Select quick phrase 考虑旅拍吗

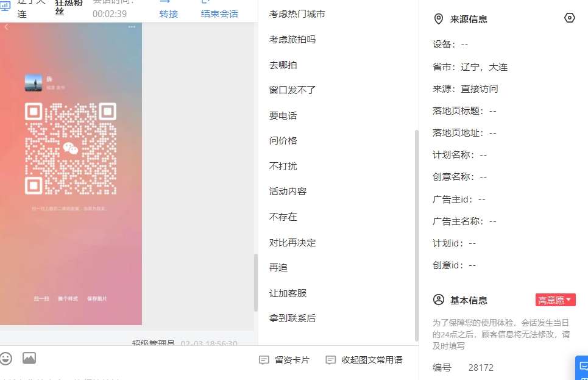point(292,40)
